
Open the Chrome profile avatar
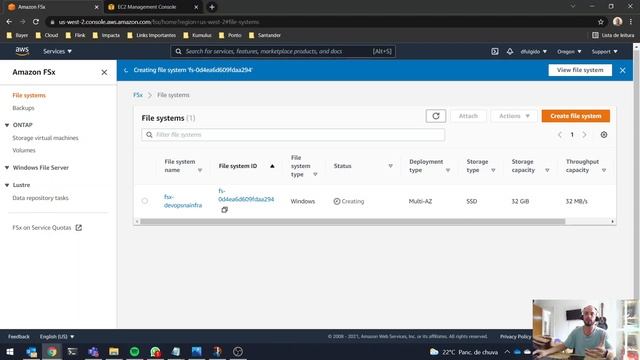(x=617, y=22)
